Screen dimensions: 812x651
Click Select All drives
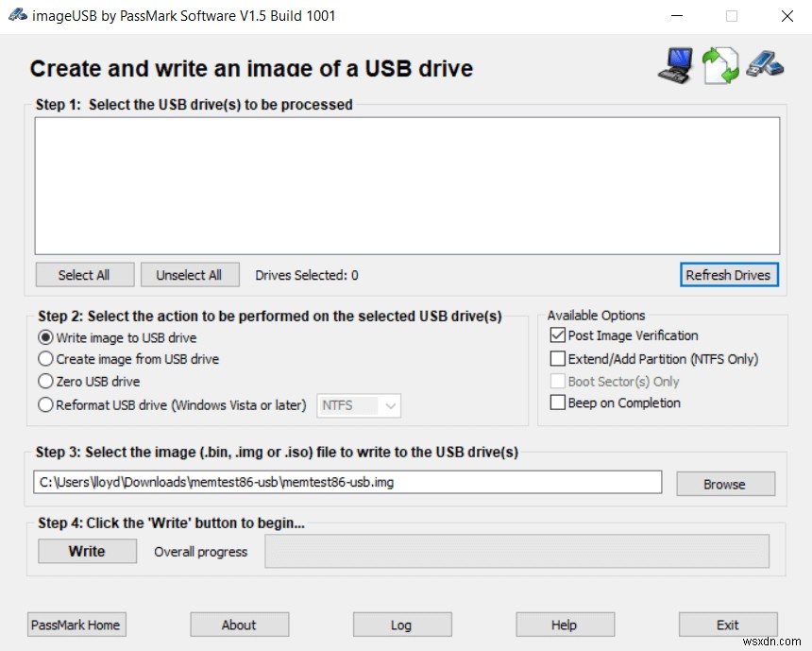click(84, 274)
